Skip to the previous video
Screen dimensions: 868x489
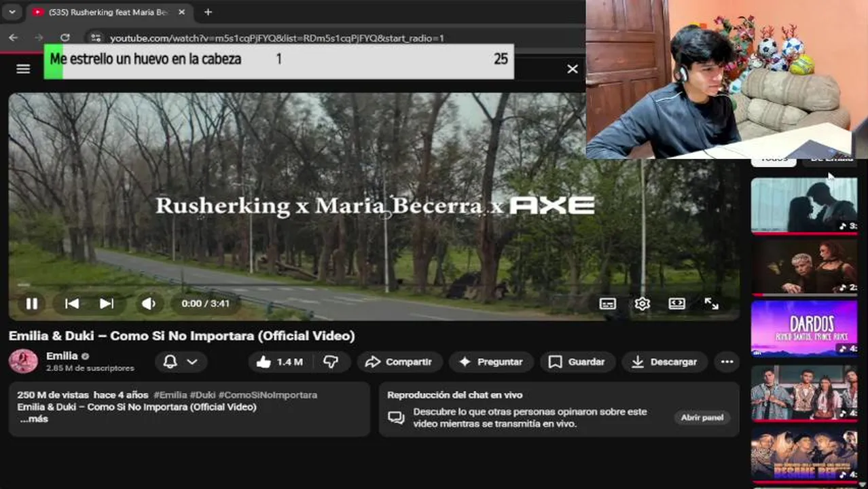(x=72, y=304)
